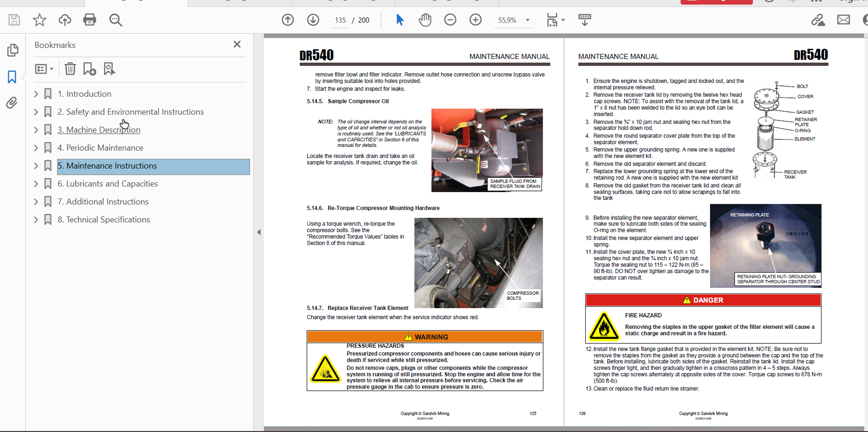Click the Print file icon
This screenshot has width=868, height=432.
[90, 20]
